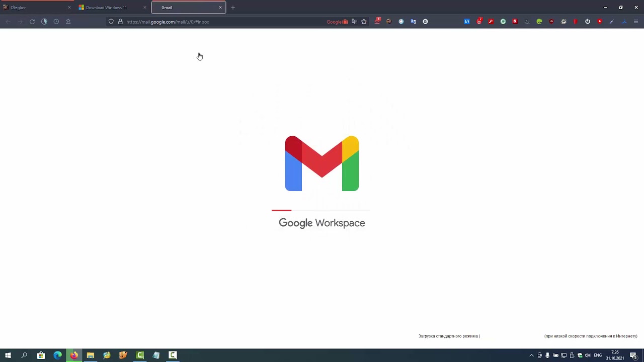
Task: Reload the current Gmail page
Action: click(x=32, y=22)
